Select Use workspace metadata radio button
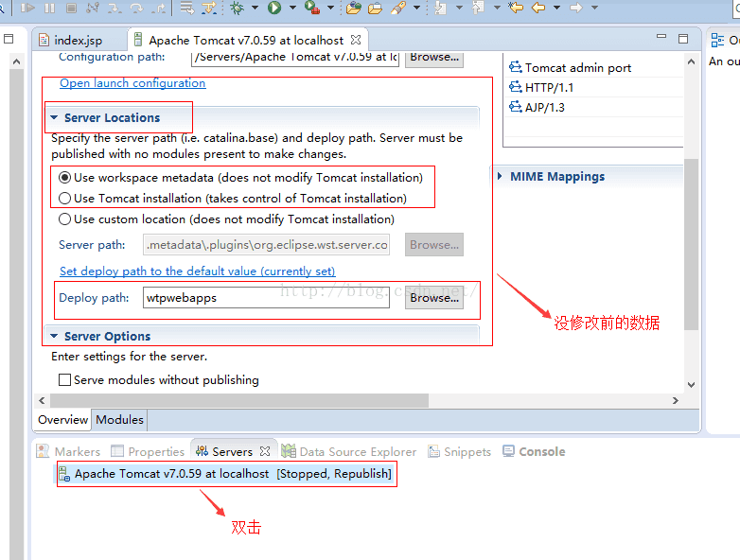 (64, 178)
